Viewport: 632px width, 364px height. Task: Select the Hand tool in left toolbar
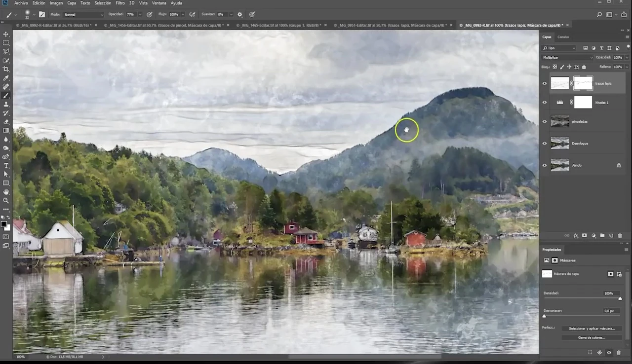(6, 192)
